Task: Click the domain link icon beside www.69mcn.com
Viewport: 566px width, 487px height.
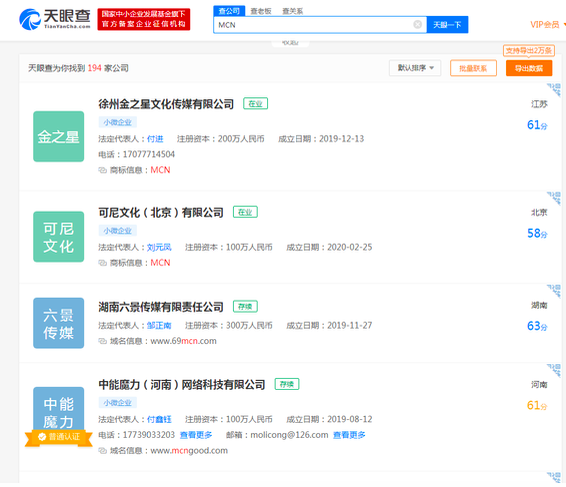Action: tap(103, 341)
